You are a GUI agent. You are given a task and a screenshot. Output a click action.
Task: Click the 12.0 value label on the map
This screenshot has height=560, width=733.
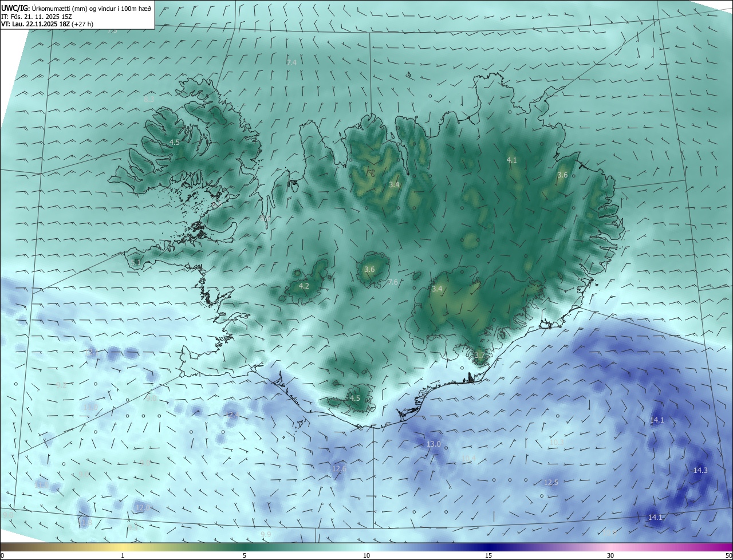tap(143, 507)
